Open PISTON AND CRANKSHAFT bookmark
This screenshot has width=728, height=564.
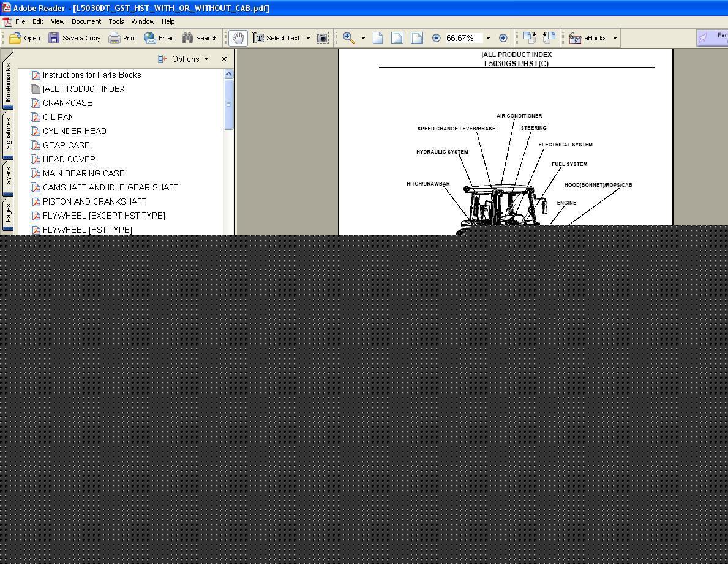pos(95,202)
